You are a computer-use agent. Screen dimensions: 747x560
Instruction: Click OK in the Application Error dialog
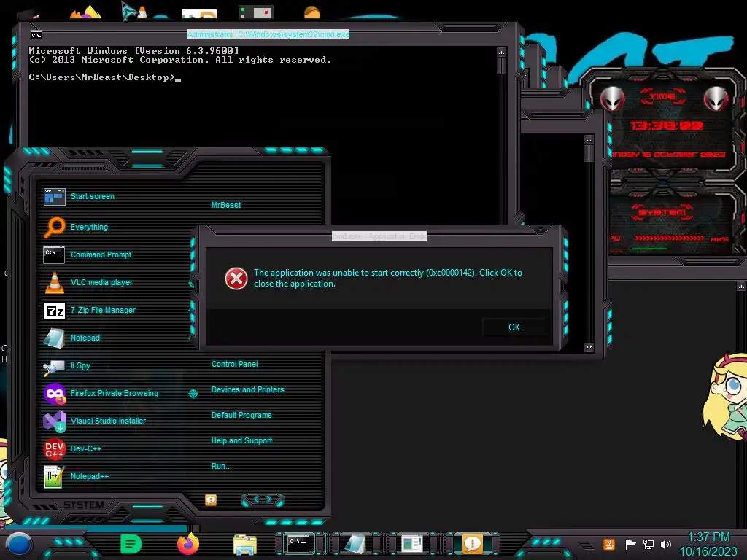(514, 327)
